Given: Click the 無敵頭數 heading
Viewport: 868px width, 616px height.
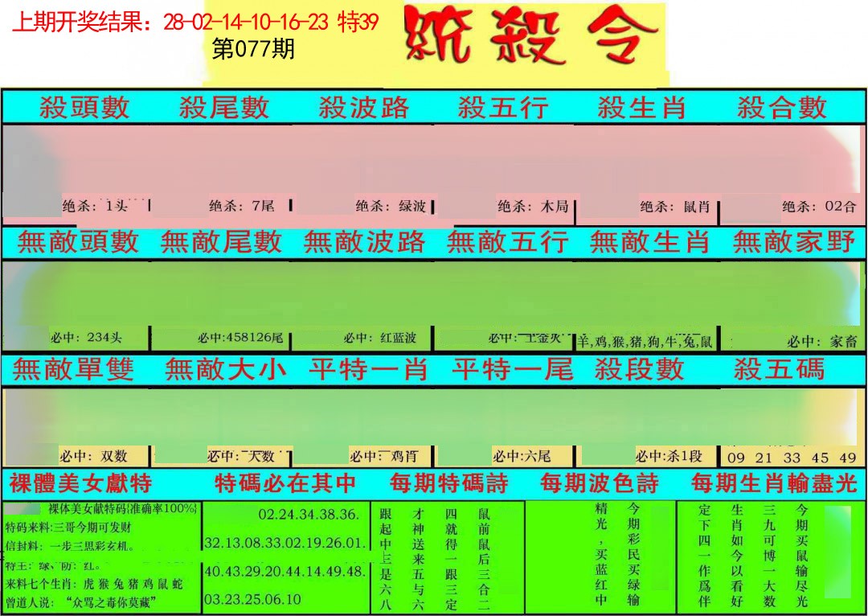Looking at the screenshot, I should pos(77,241).
